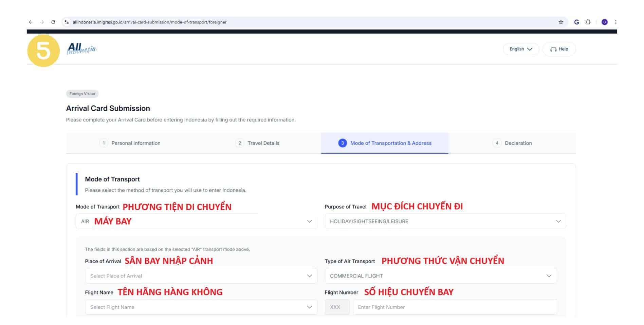Open the English language dropdown

(520, 49)
